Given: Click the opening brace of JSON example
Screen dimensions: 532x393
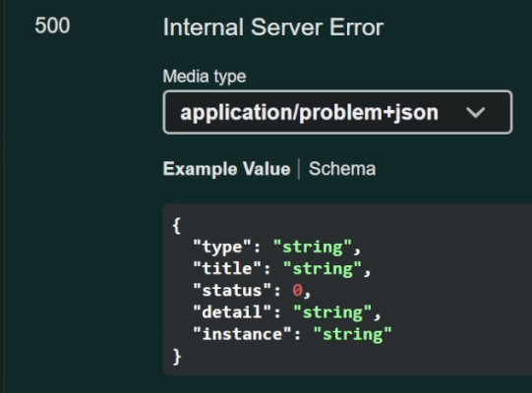Looking at the screenshot, I should click(x=177, y=225).
